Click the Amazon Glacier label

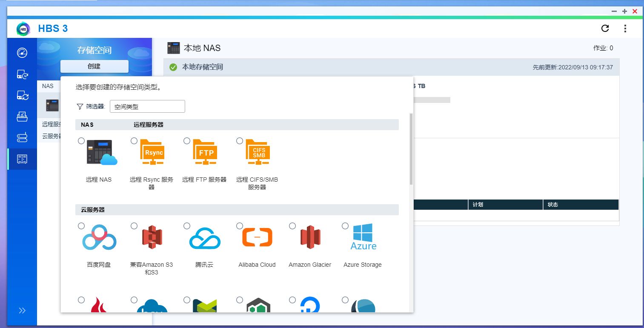click(310, 265)
